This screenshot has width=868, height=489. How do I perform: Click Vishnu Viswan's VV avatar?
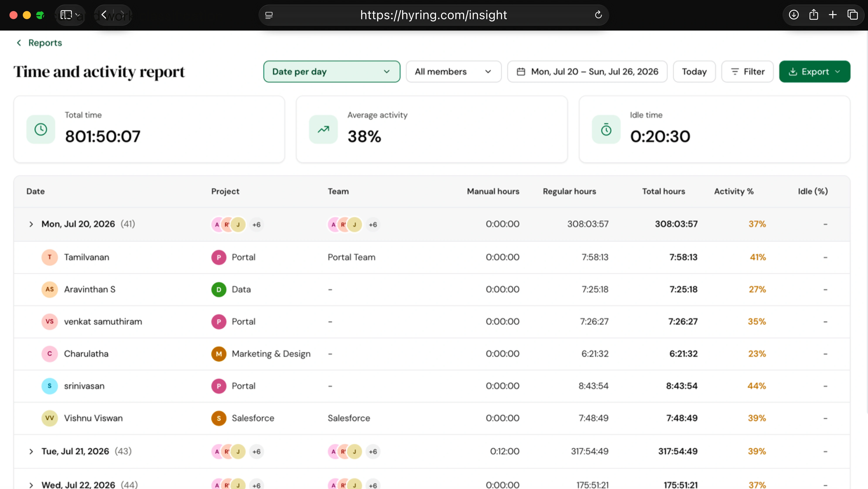pyautogui.click(x=50, y=418)
